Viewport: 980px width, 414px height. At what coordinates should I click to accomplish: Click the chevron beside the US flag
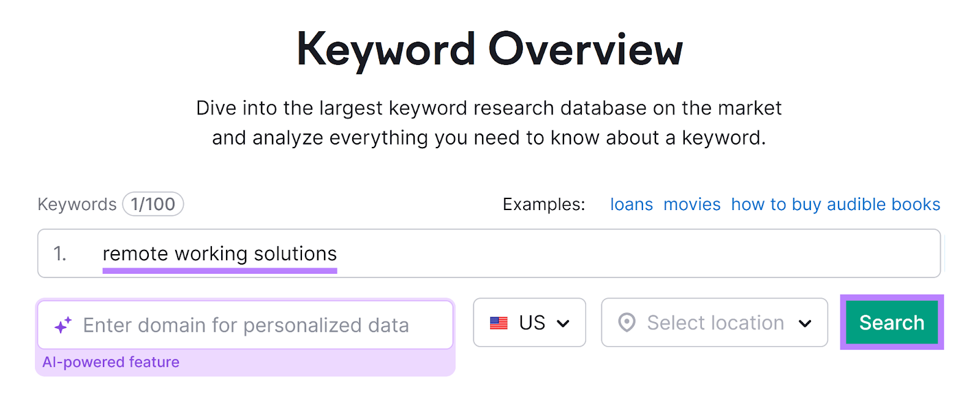click(x=564, y=323)
